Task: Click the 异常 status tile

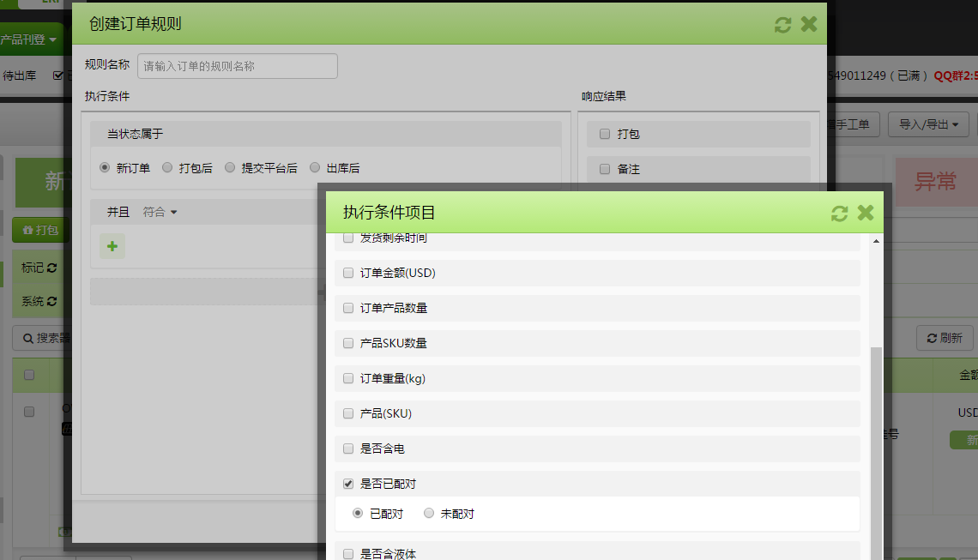Action: pyautogui.click(x=936, y=182)
